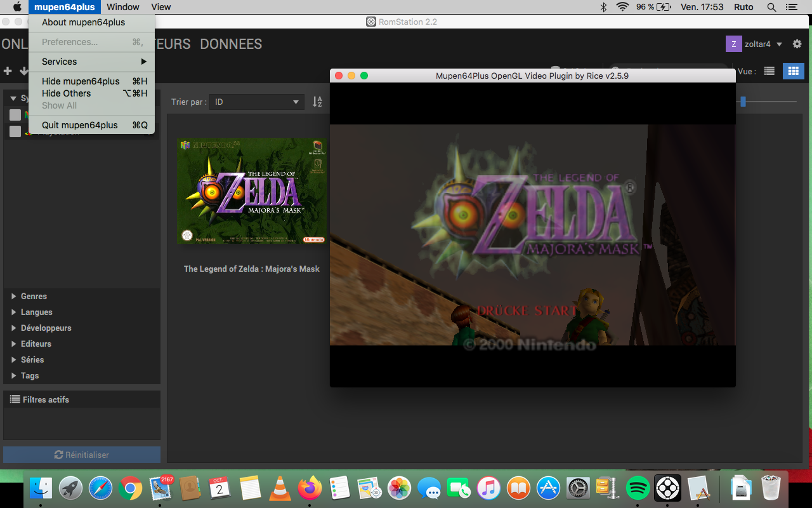The height and width of the screenshot is (508, 812).
Task: Click the purple Z user avatar
Action: [733, 44]
